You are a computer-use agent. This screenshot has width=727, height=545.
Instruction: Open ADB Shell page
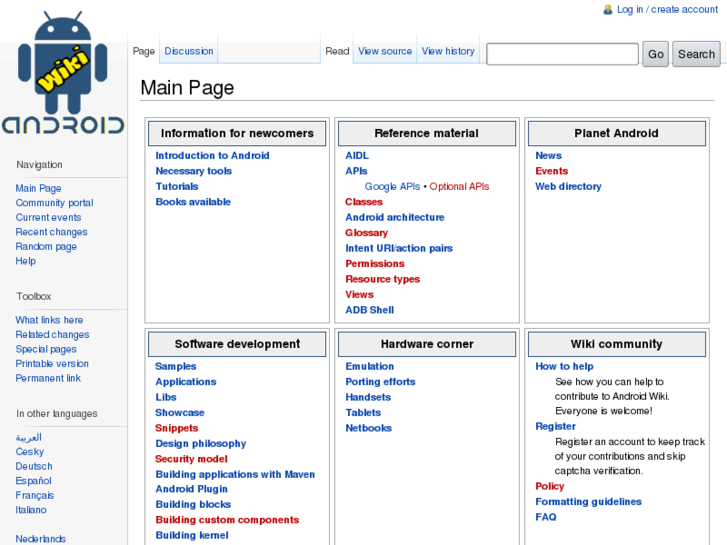point(370,310)
